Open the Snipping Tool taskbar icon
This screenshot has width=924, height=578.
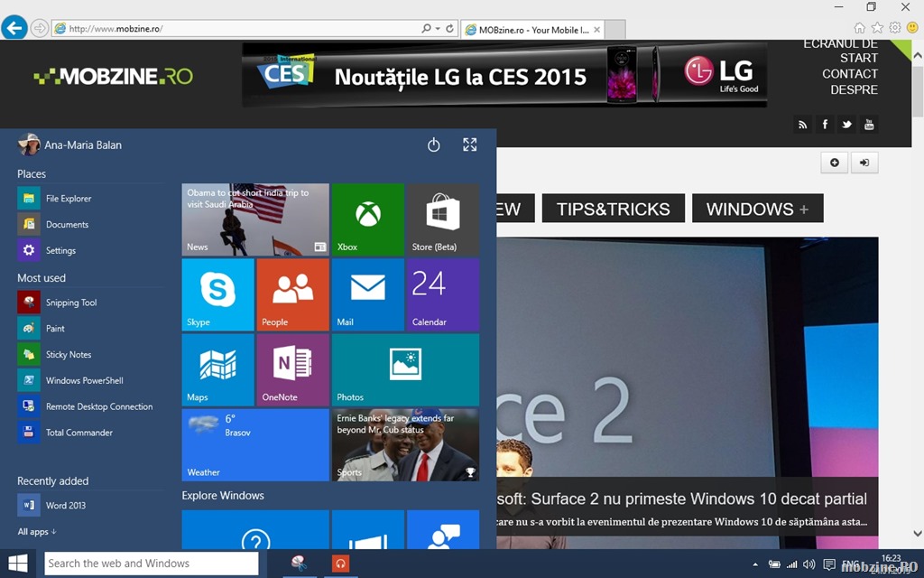300,564
